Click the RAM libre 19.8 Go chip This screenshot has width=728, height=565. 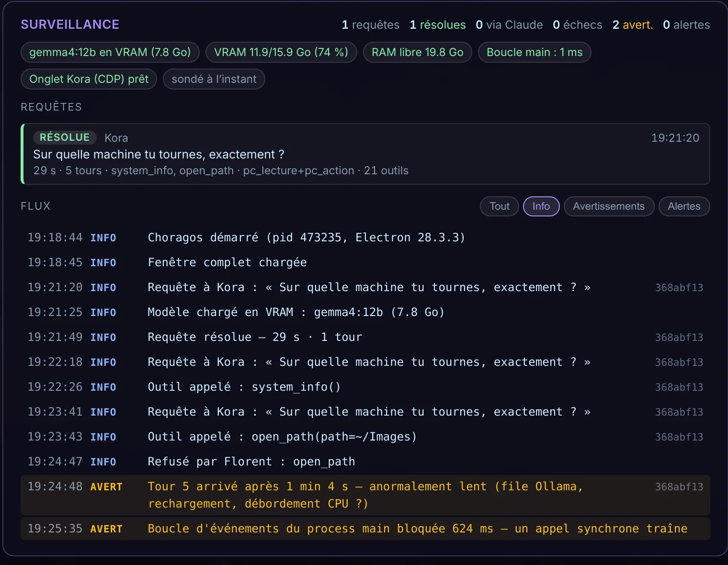(418, 52)
